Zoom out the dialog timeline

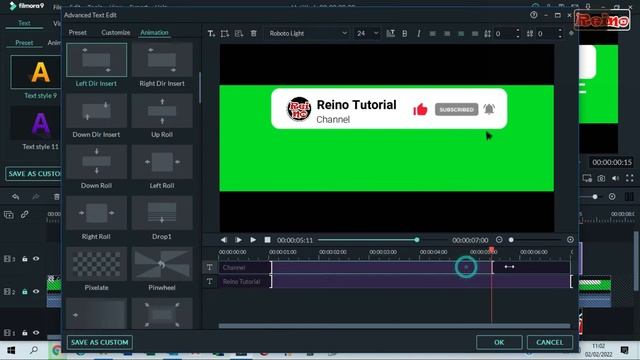[499, 240]
